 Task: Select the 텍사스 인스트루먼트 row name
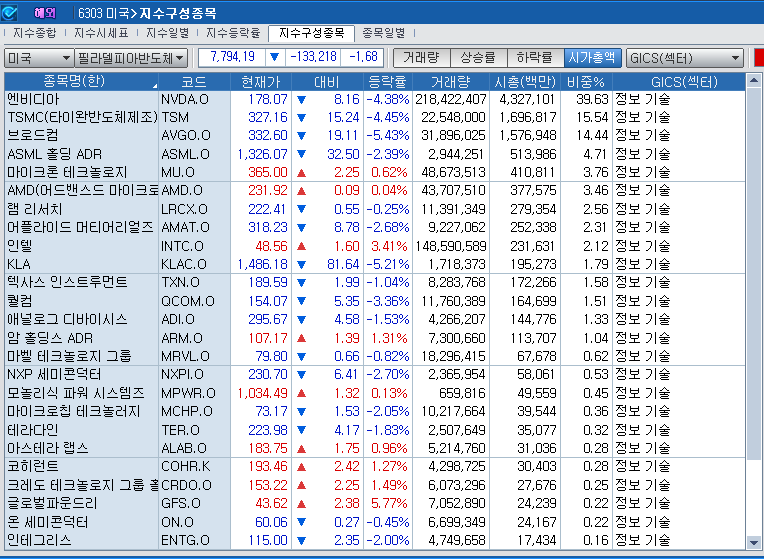click(67, 282)
